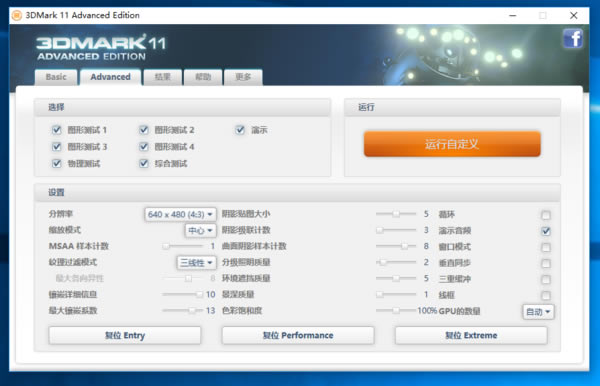Click the 色彩饱和度 slider

tap(396, 311)
